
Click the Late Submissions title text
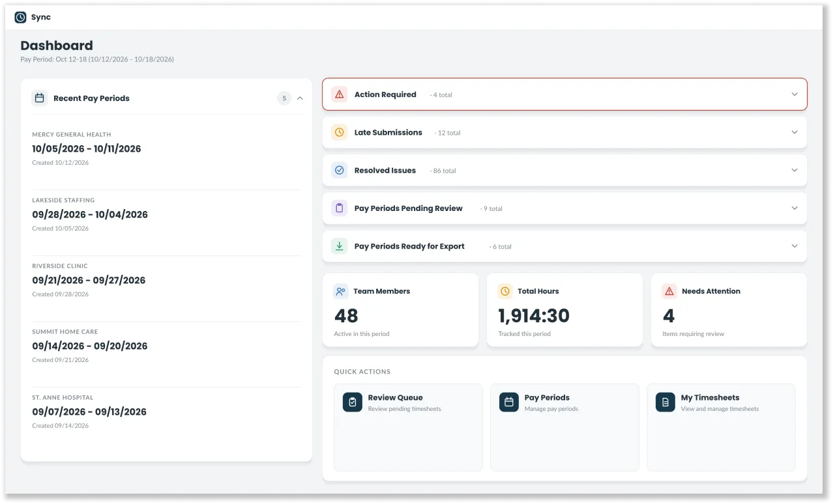tap(388, 132)
